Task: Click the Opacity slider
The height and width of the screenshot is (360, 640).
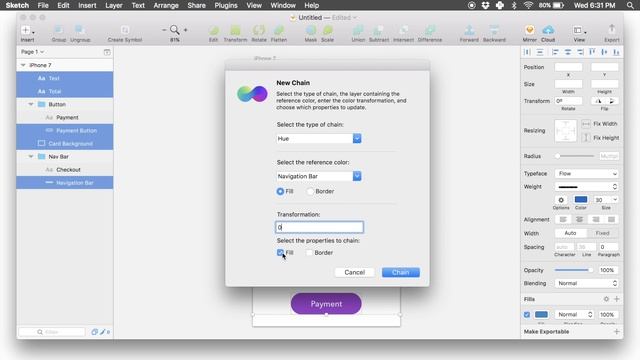Action: pos(573,270)
